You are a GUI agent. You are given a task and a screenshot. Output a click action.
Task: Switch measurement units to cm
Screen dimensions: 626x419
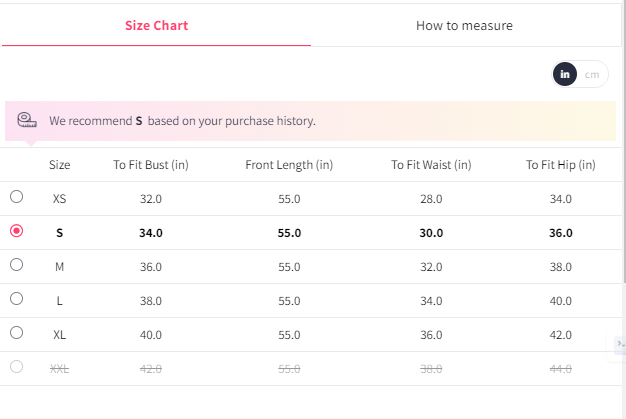[x=592, y=74]
